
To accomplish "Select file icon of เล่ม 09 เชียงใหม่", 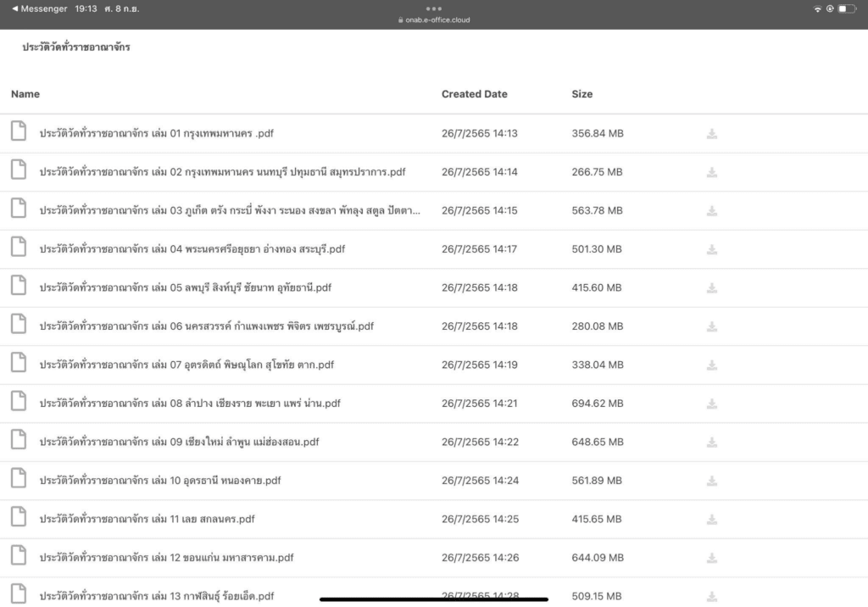I will tap(19, 441).
